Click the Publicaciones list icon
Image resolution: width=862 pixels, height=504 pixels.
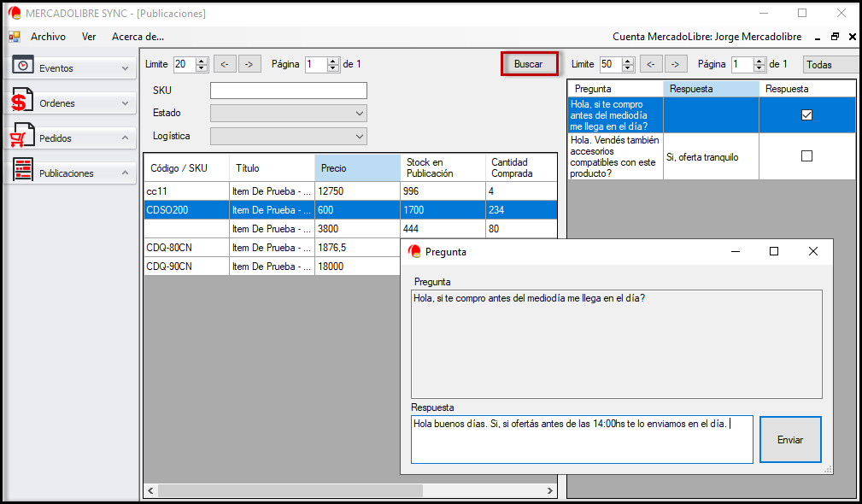click(22, 170)
